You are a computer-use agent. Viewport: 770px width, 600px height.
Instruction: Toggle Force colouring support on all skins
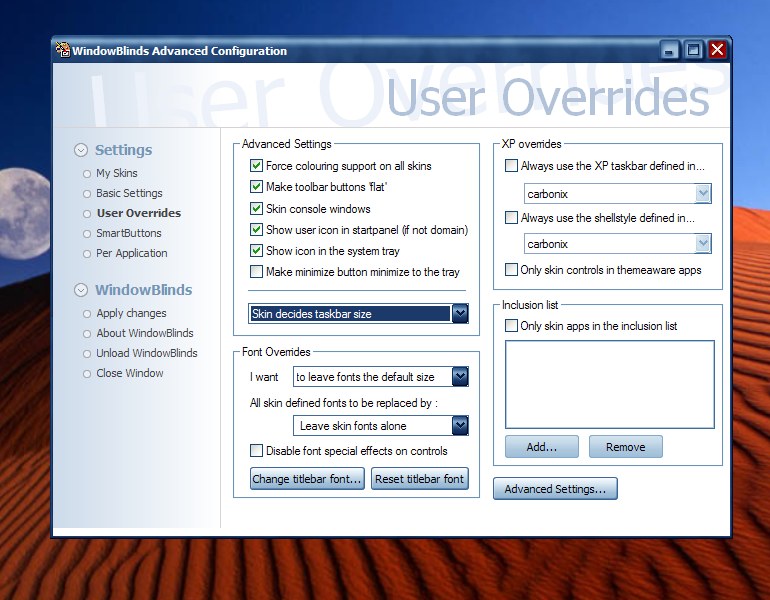tap(256, 166)
